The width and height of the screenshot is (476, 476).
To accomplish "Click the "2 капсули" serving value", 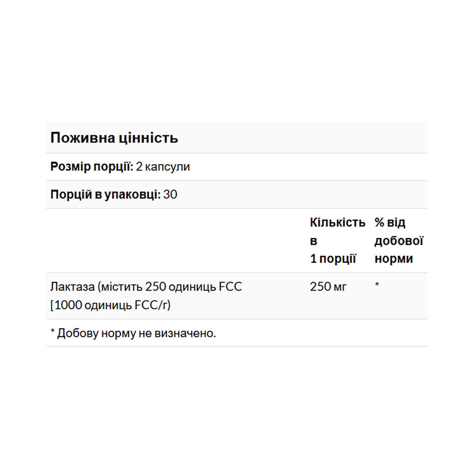I will click(x=163, y=167).
